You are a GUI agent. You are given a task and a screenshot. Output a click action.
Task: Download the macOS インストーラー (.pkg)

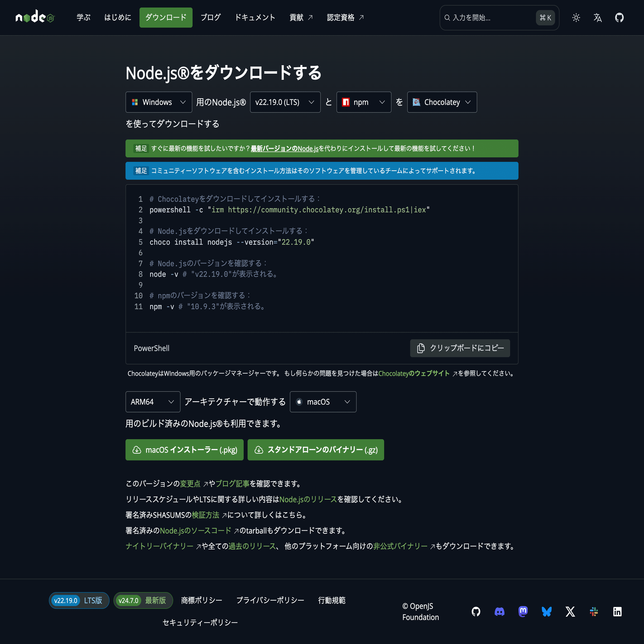pyautogui.click(x=184, y=450)
